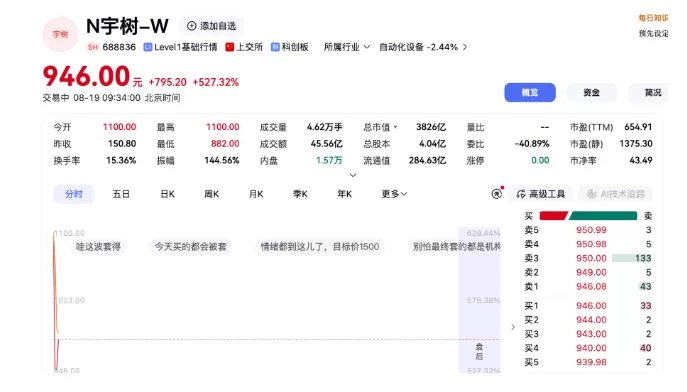This screenshot has width=687, height=392.
Task: Click the circular icon with red dot
Action: pos(497,193)
